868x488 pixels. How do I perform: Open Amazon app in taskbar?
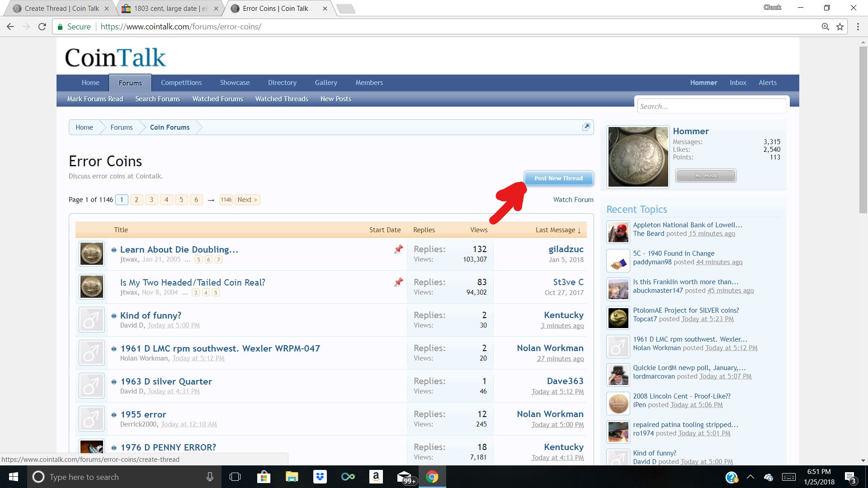click(376, 477)
